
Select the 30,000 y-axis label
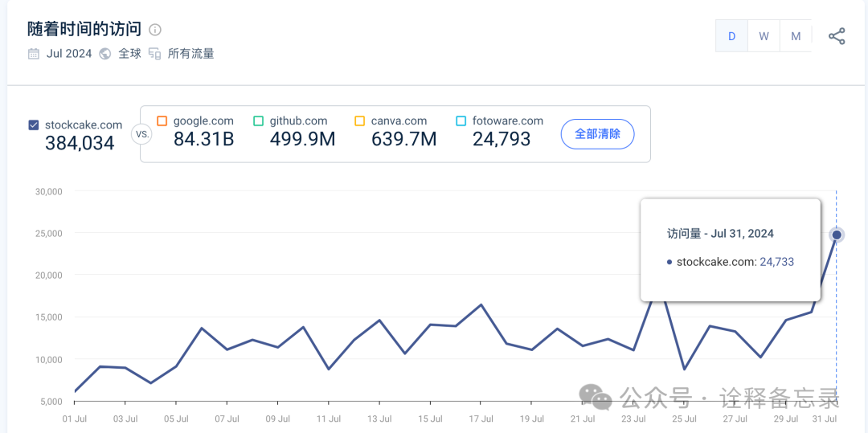click(x=49, y=191)
